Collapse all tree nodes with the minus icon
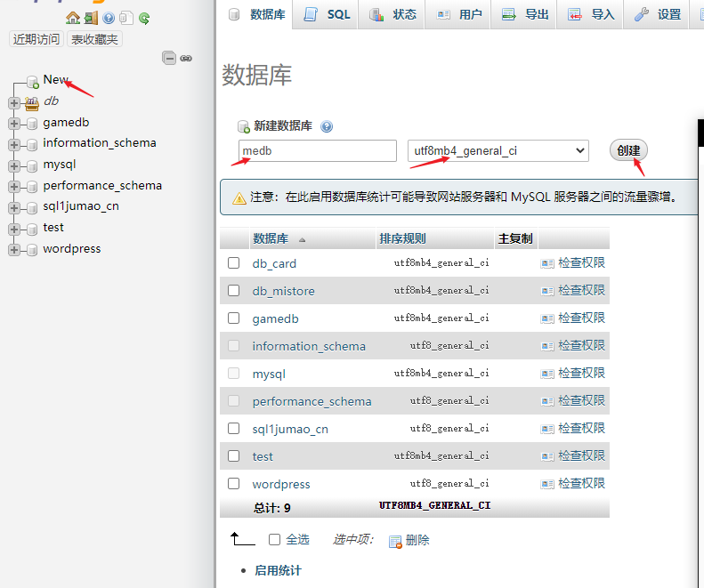 [x=169, y=58]
